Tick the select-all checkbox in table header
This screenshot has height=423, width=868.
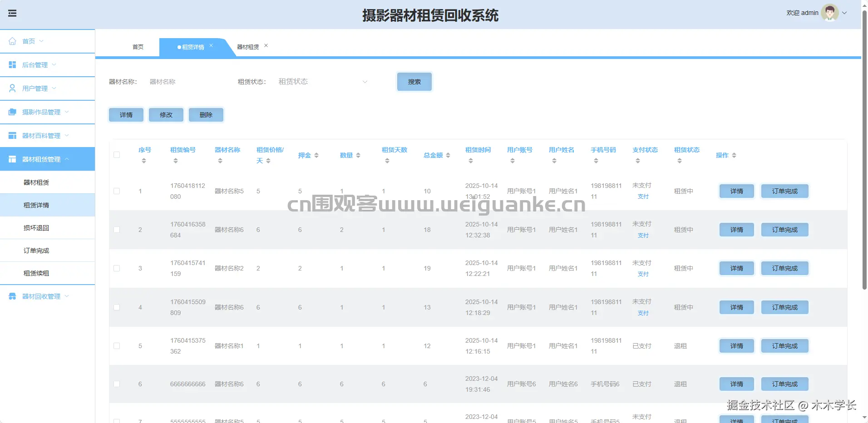tap(117, 155)
